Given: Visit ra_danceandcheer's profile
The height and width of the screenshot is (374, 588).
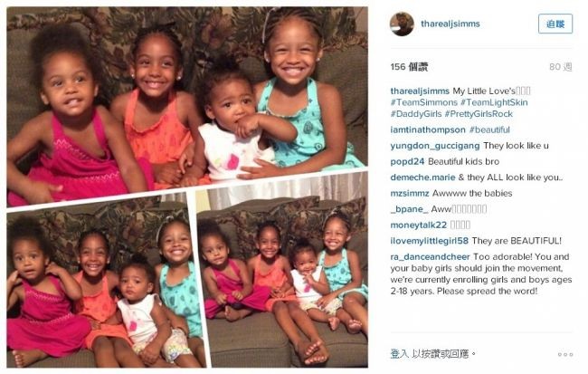Looking at the screenshot, I should (430, 257).
